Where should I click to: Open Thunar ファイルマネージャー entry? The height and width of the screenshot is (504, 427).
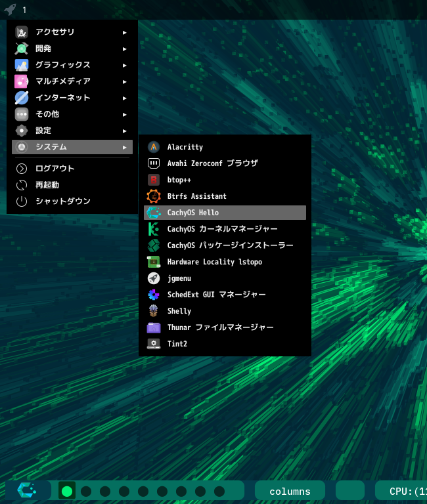[225, 327]
